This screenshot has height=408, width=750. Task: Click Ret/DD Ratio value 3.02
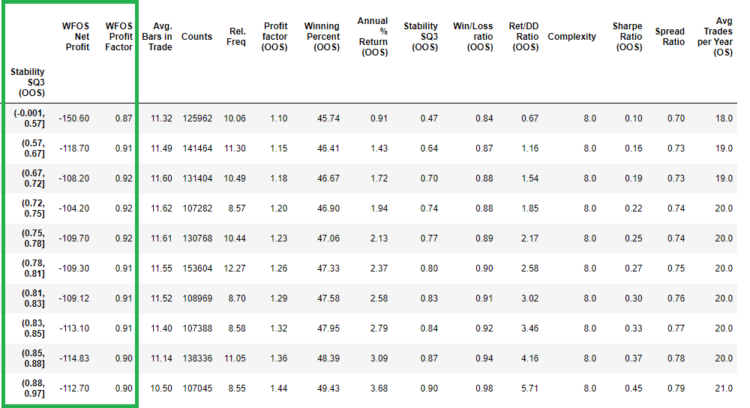pyautogui.click(x=530, y=298)
